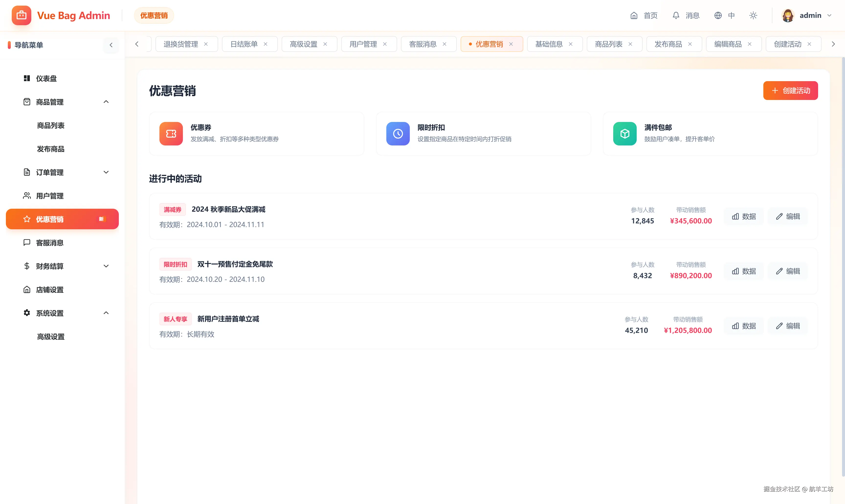
Task: Switch to the 客服消息 tab
Action: [x=422, y=44]
